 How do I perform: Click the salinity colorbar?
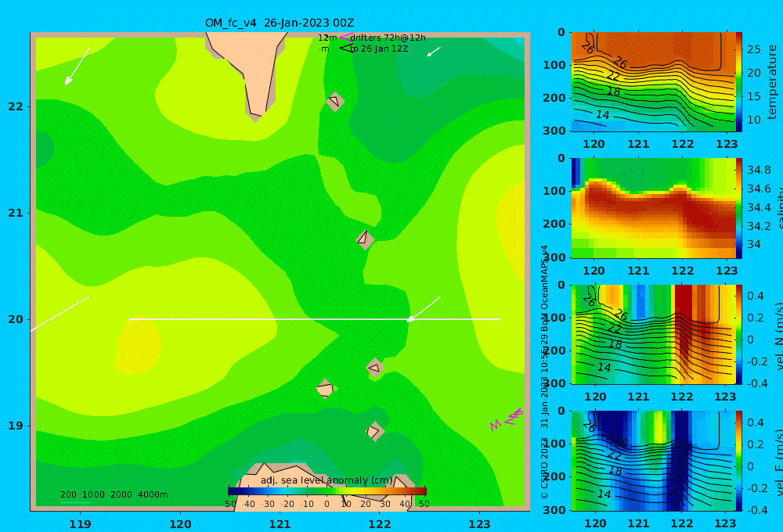pyautogui.click(x=739, y=208)
